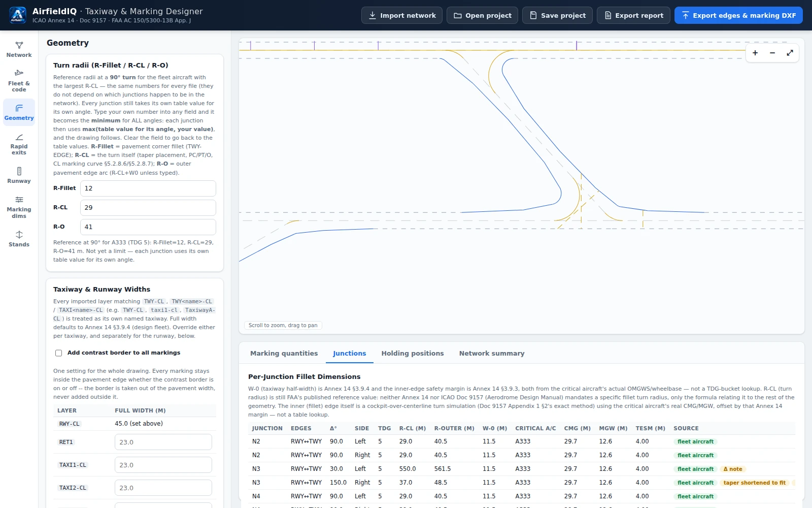Enable contrast border on all markings
Viewport: 812px width, 508px height.
pos(58,353)
